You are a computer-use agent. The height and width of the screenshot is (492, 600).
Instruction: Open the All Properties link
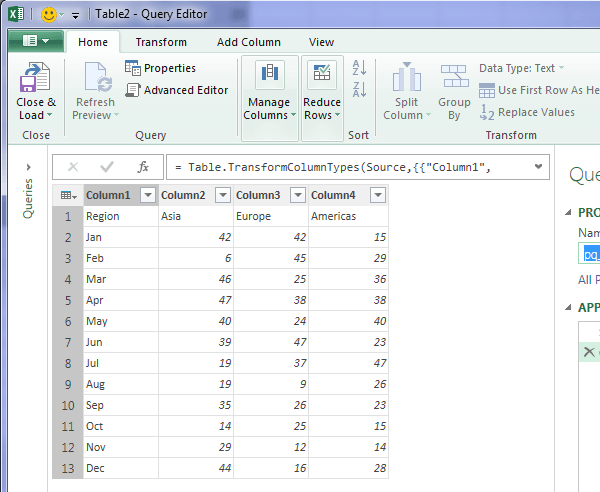(x=589, y=280)
